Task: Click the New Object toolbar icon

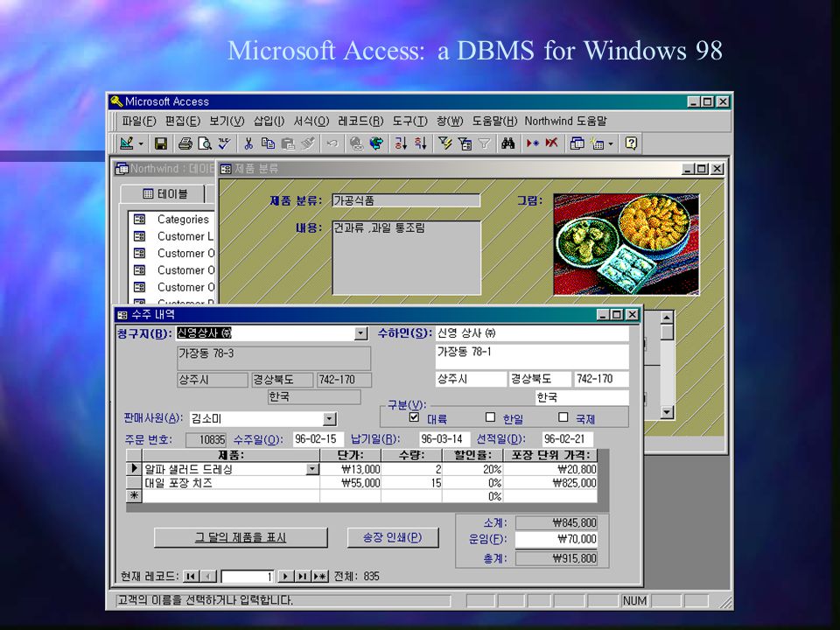Action: click(597, 143)
